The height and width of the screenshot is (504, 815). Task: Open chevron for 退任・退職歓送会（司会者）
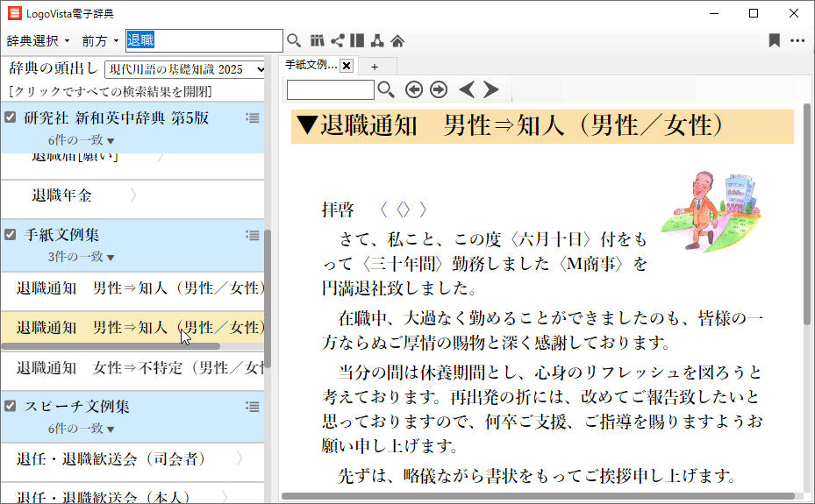(x=239, y=458)
